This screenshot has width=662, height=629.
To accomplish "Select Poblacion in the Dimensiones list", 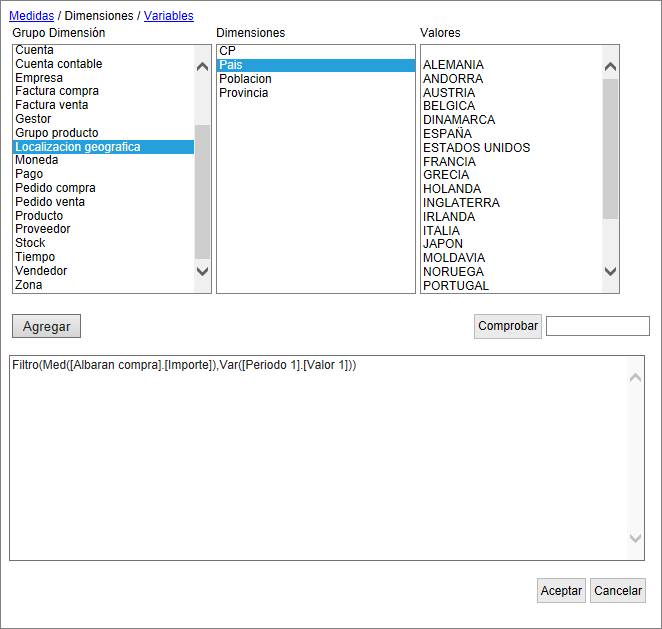I will pyautogui.click(x=245, y=79).
